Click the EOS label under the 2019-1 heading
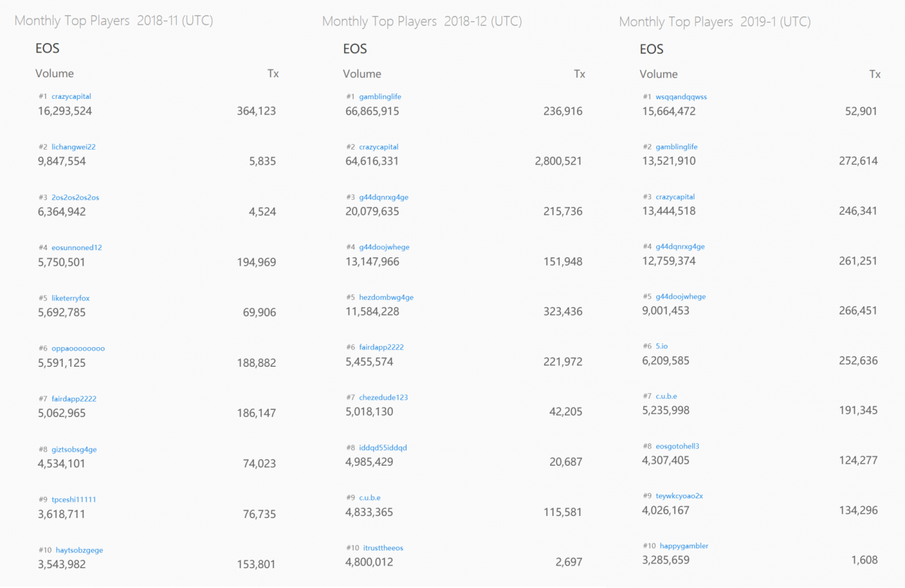This screenshot has height=588, width=905. pyautogui.click(x=652, y=49)
